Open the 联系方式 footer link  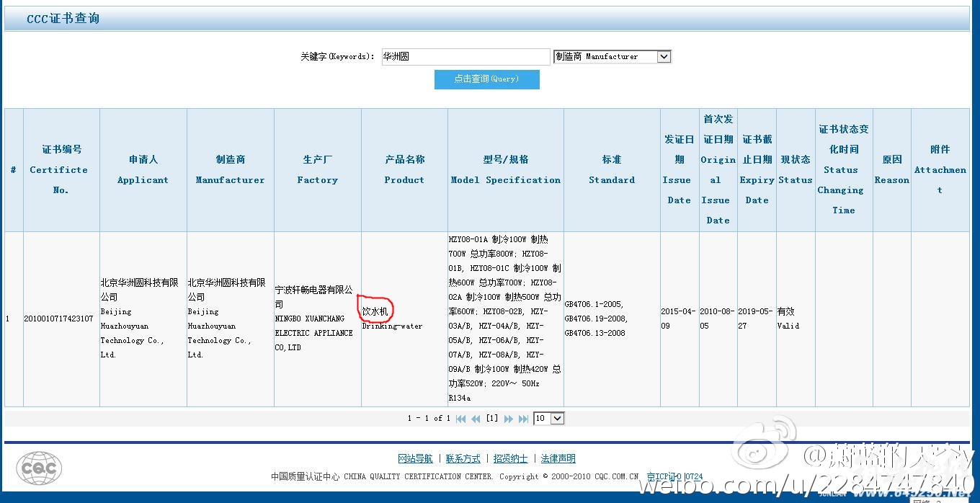[x=463, y=458]
